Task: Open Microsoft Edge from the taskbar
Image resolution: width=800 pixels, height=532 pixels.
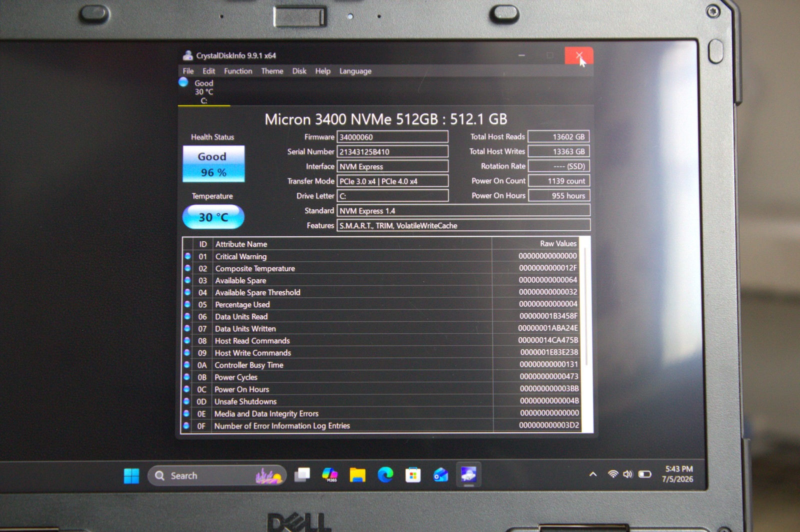Action: 385,475
